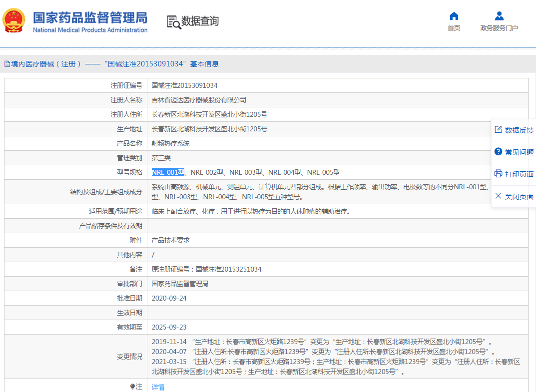Click the national emblem logo

(13, 20)
